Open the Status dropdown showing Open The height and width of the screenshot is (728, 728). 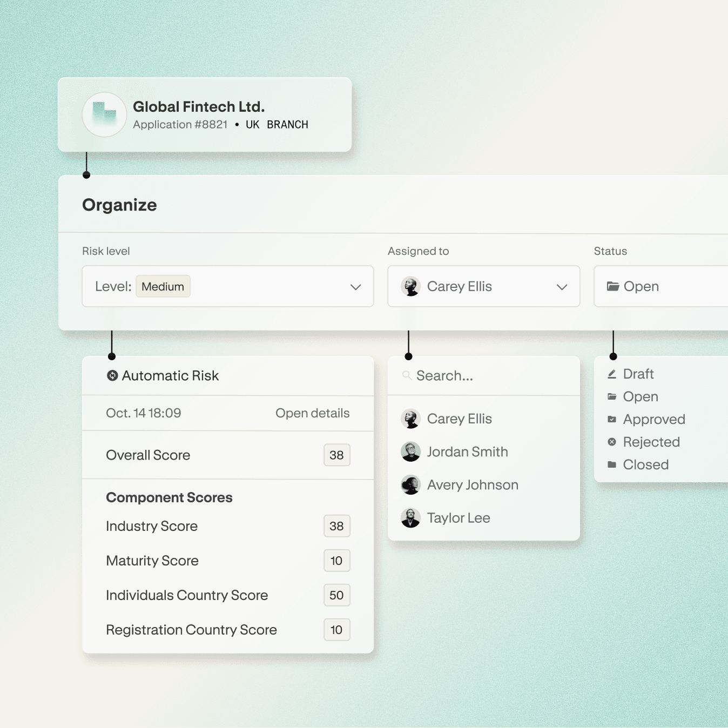[x=660, y=287]
